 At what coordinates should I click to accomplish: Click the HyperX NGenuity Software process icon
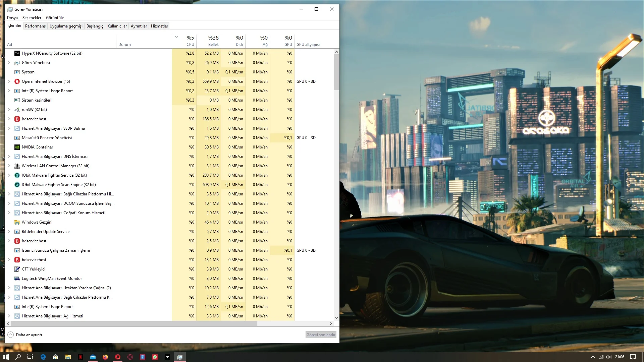coord(17,53)
